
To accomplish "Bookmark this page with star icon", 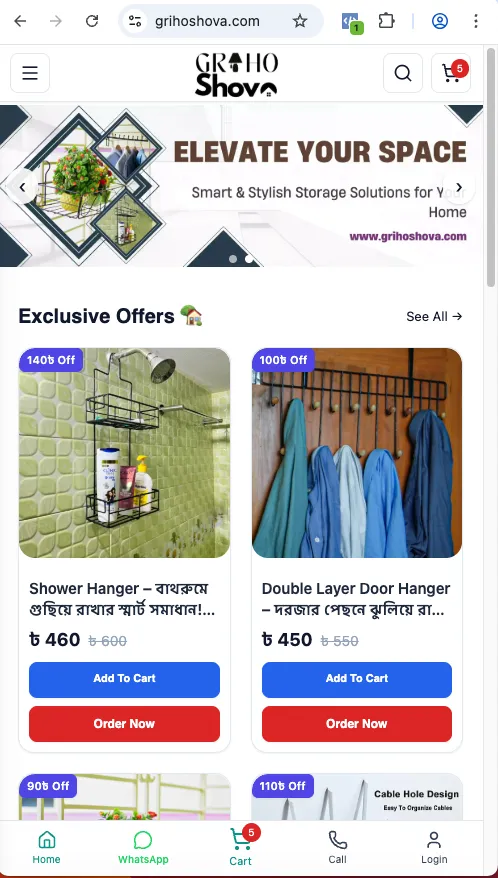I will click(x=300, y=21).
